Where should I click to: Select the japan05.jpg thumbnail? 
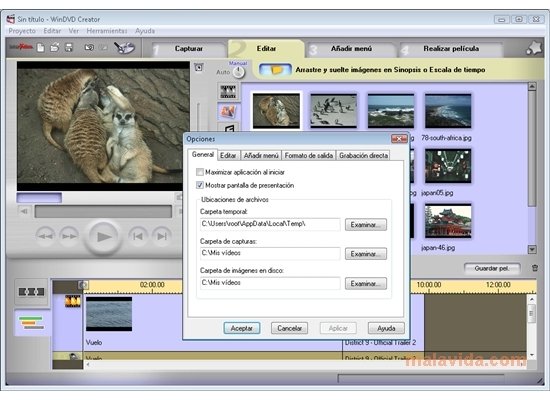[x=448, y=166]
